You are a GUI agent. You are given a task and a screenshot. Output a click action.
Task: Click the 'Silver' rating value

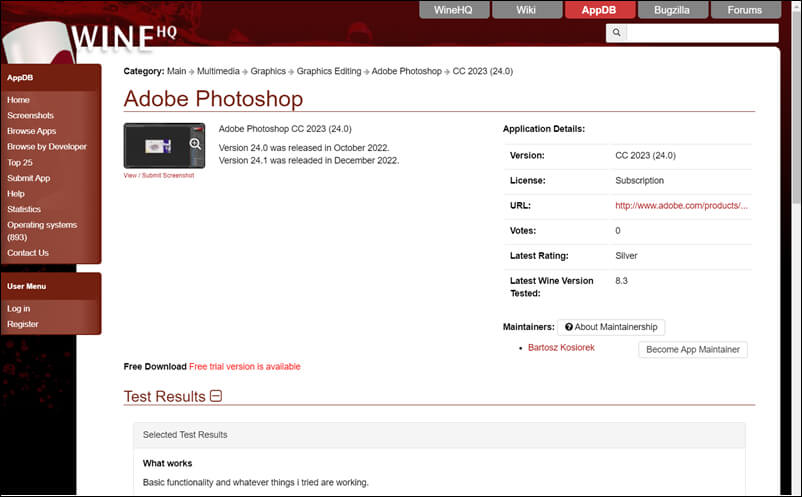(x=626, y=256)
